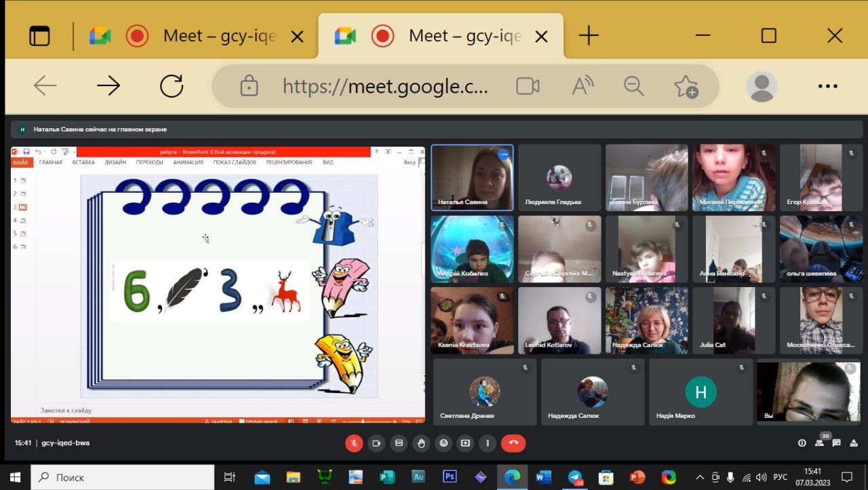Open the emoji reactions button
Viewport: 868px width, 490px height.
pyautogui.click(x=443, y=443)
